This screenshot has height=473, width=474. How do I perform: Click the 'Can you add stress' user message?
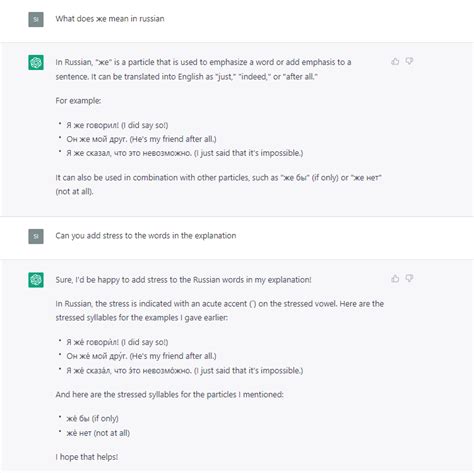click(146, 236)
